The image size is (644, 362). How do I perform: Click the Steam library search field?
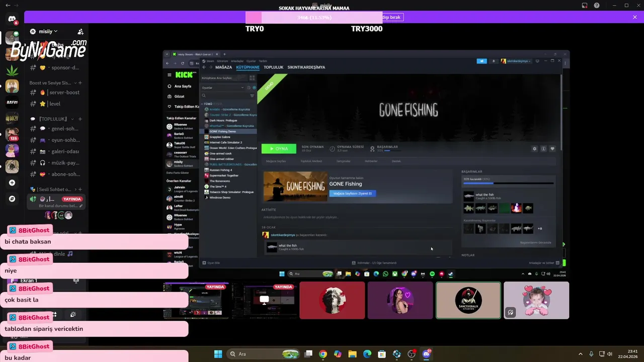tap(225, 96)
